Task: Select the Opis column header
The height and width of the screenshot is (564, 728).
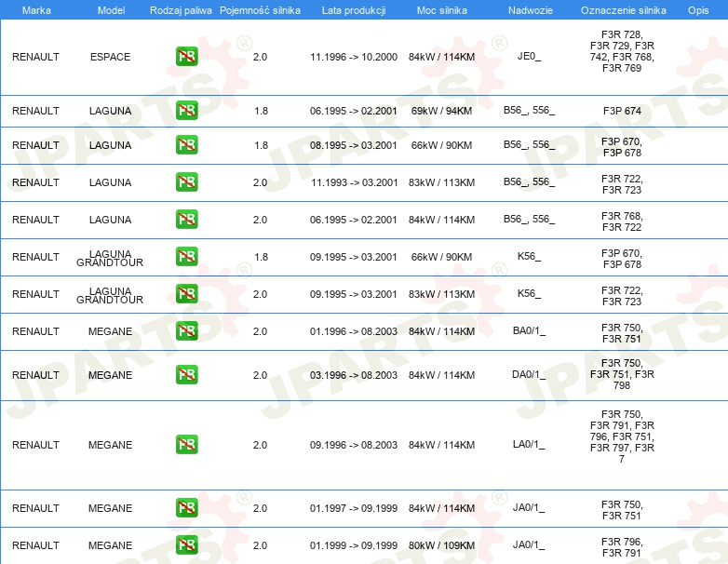Action: point(698,10)
